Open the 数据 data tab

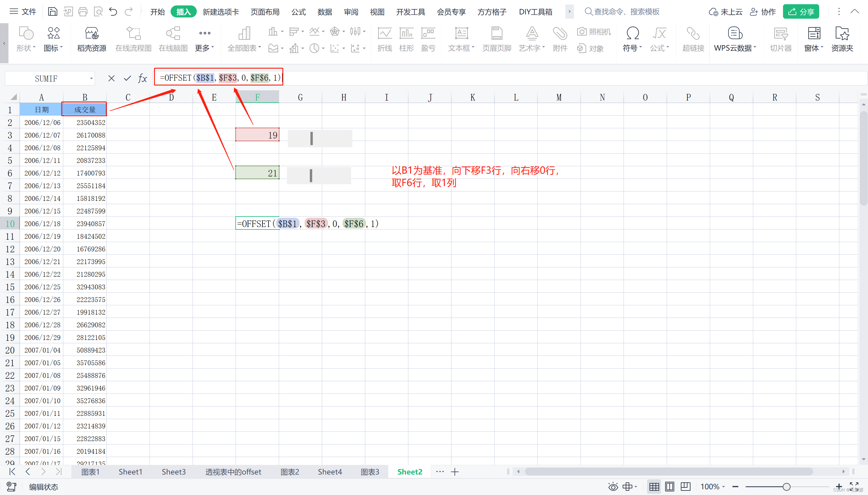coord(325,12)
